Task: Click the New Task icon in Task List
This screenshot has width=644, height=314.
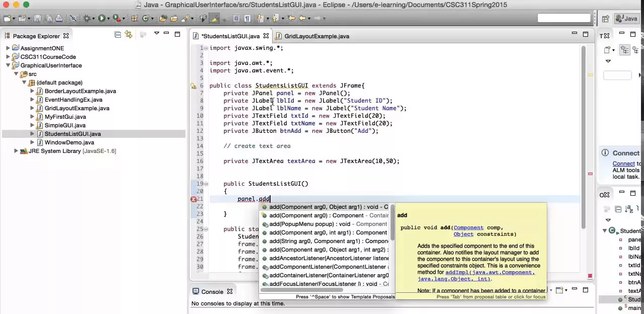Action: [607, 50]
